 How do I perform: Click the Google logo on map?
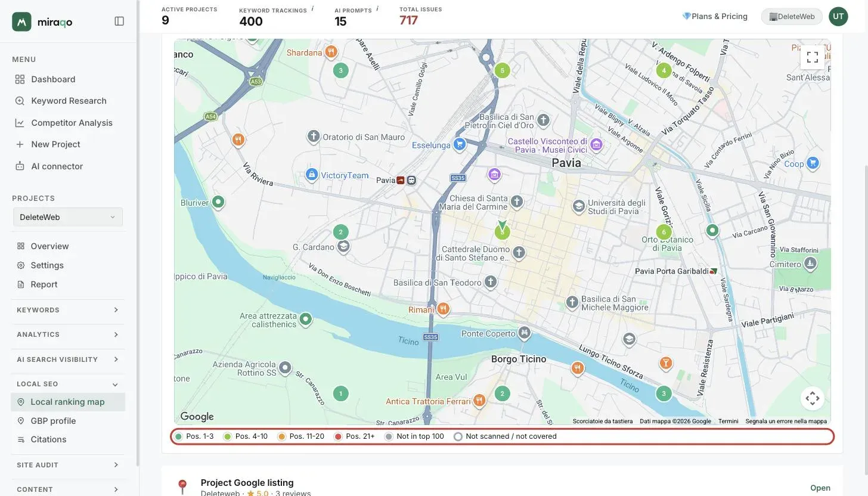point(197,417)
